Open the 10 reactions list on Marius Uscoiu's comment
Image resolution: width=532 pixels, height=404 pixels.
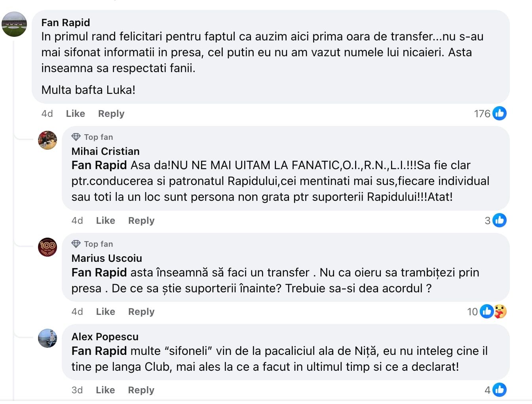(472, 311)
